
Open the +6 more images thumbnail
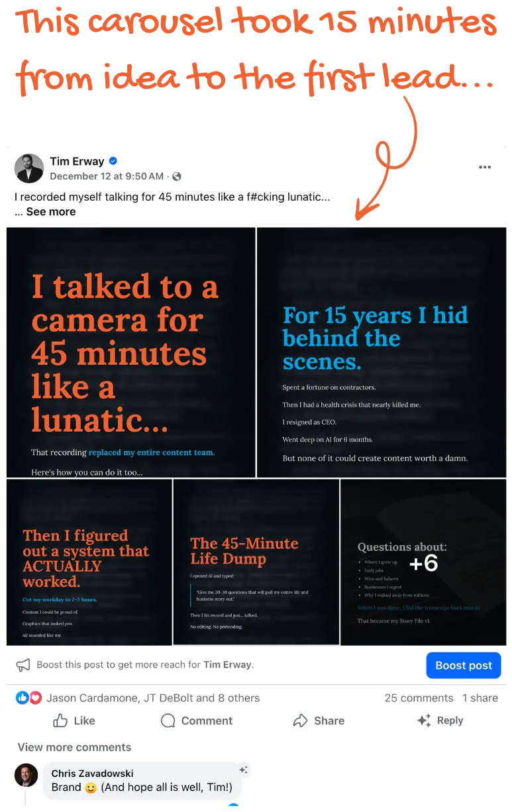click(x=423, y=562)
